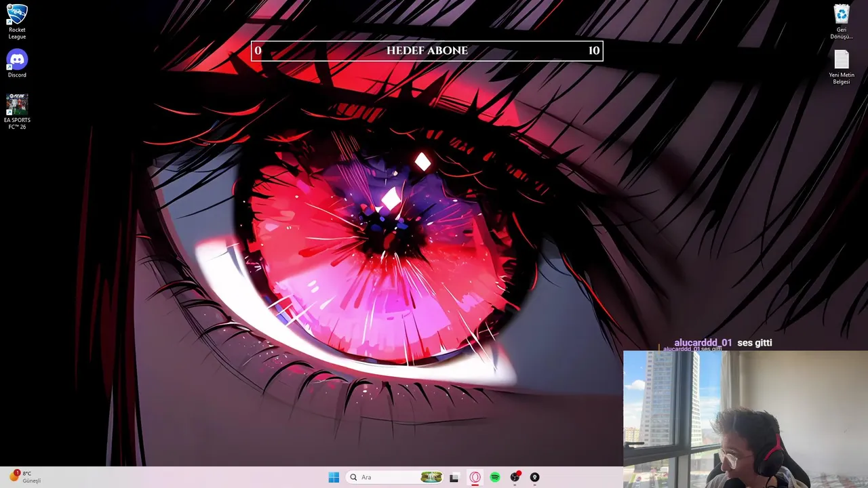Open OBS Studio with red notification badge

515,477
